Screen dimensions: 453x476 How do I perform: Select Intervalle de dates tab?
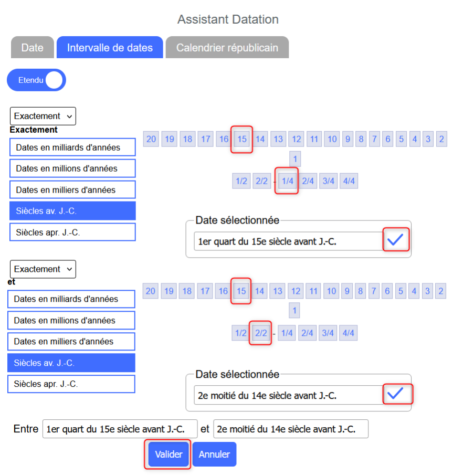(x=110, y=48)
